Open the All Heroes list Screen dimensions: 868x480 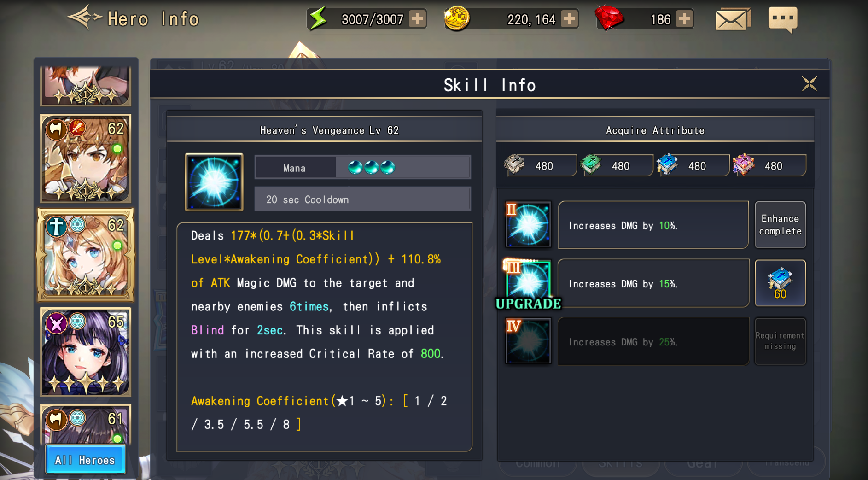point(85,459)
